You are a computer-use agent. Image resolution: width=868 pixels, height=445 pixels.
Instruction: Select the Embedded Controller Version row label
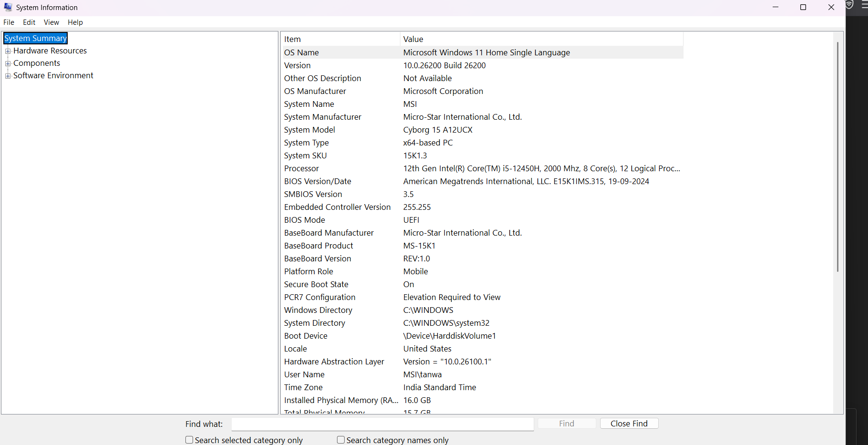tap(337, 207)
